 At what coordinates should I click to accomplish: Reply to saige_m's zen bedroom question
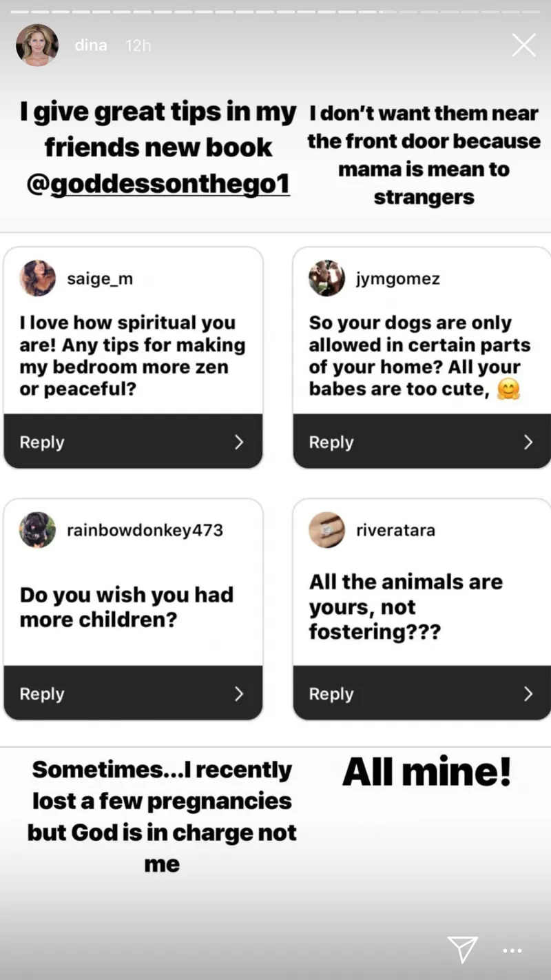tap(42, 442)
